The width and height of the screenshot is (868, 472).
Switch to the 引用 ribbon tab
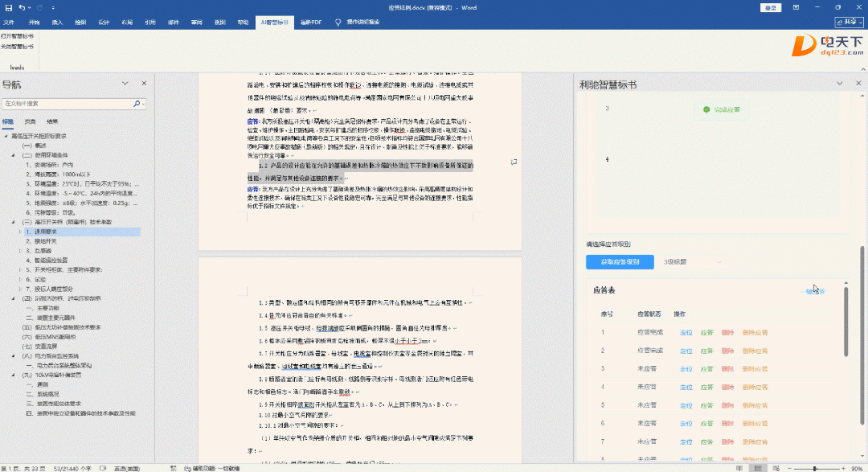click(x=150, y=23)
